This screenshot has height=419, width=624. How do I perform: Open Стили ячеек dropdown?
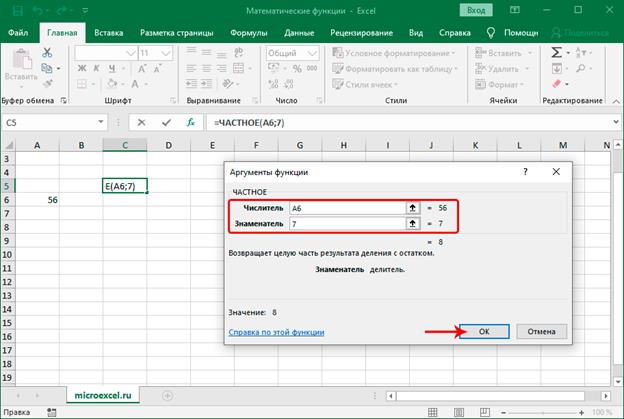[x=365, y=84]
